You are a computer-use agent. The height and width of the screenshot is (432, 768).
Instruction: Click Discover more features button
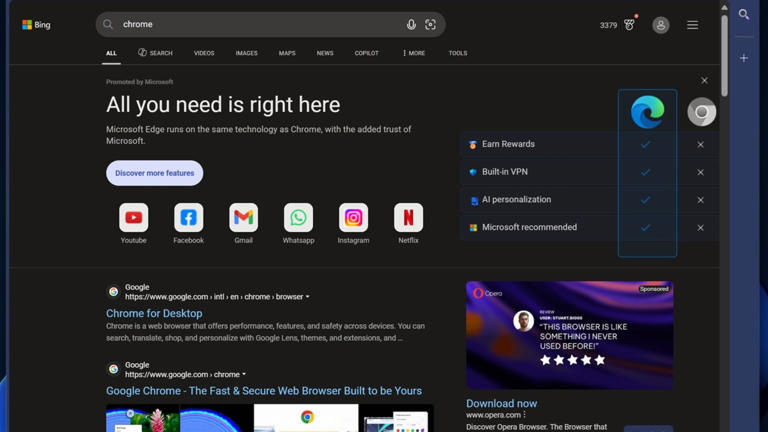(154, 173)
